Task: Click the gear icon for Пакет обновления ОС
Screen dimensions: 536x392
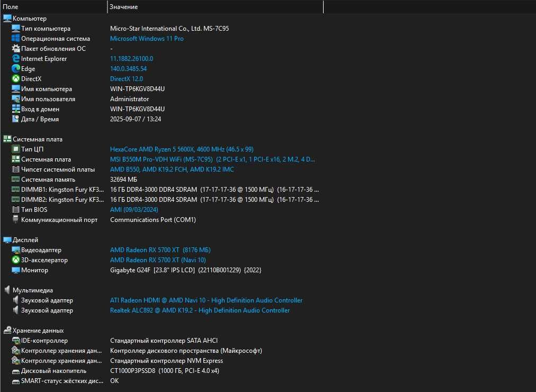Action: (16, 49)
